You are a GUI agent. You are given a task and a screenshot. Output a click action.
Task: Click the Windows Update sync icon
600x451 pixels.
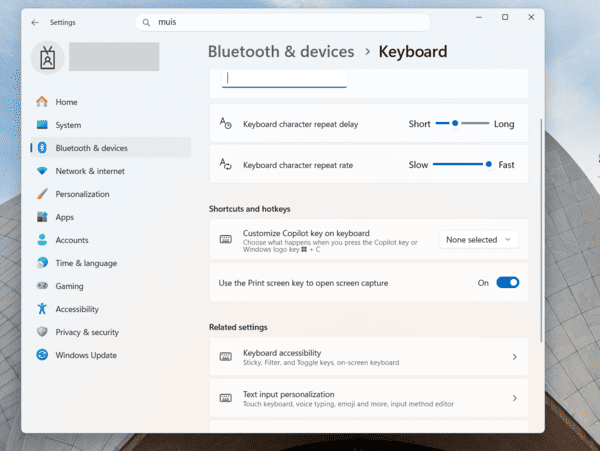coord(42,355)
